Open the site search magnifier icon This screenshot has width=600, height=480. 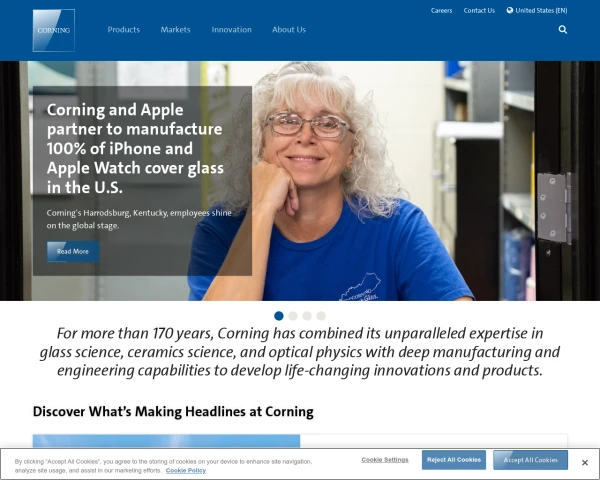click(x=562, y=29)
